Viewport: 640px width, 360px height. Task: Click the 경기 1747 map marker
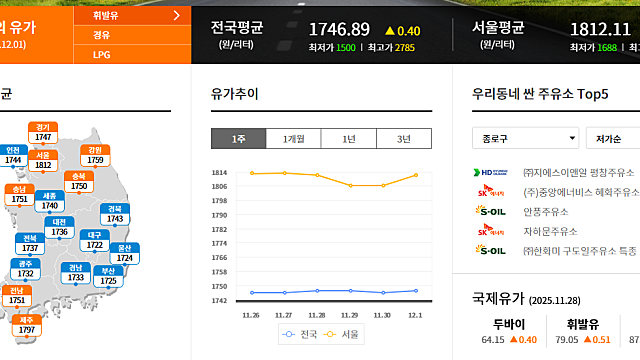[43, 133]
